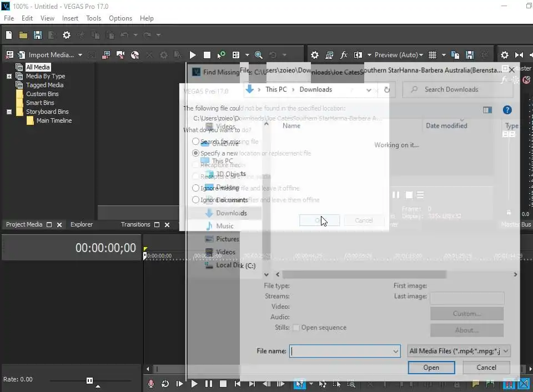Open the All Media Files type dropdown
The width and height of the screenshot is (533, 392).
pyautogui.click(x=506, y=351)
